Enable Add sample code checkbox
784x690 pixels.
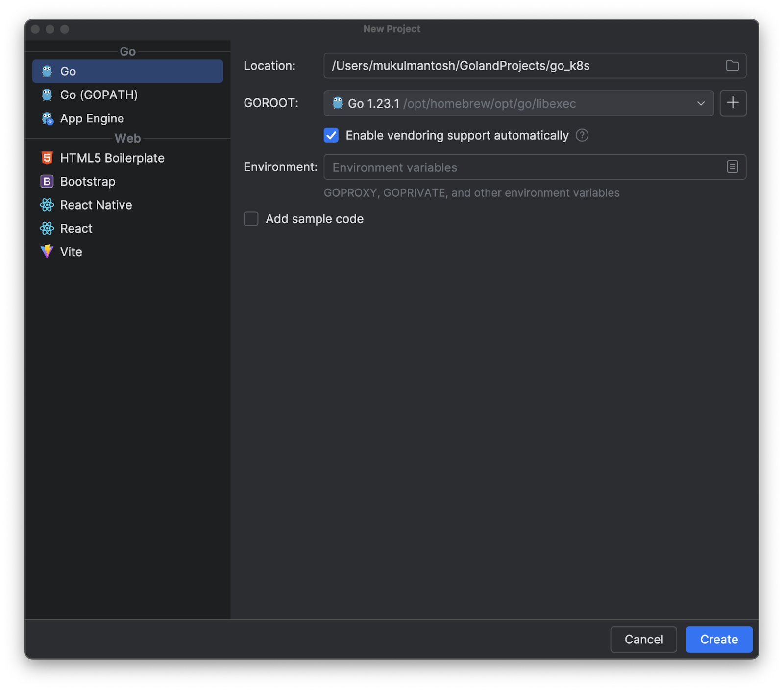pos(251,218)
